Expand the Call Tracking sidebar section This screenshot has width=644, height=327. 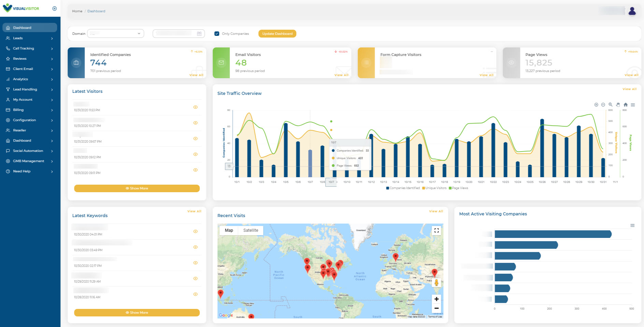[x=23, y=48]
